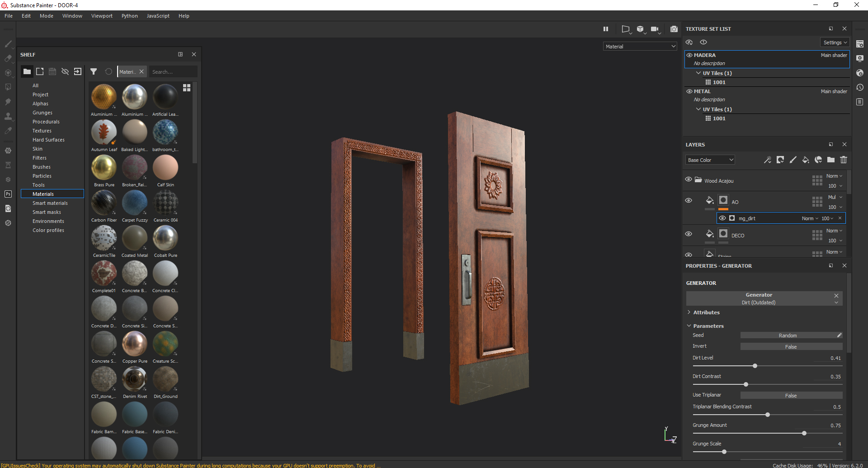Image resolution: width=868 pixels, height=468 pixels.
Task: Open the Base Color channel dropdown
Action: (710, 160)
